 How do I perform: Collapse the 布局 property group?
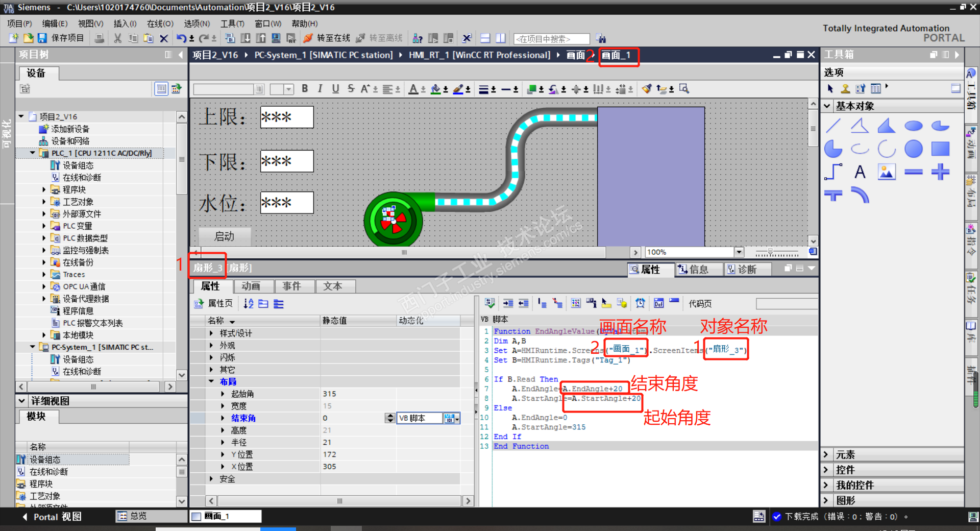[x=211, y=381]
